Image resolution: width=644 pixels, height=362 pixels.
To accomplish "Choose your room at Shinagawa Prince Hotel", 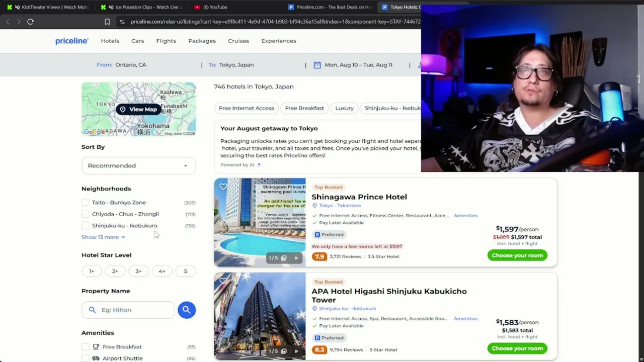I will 517,255.
